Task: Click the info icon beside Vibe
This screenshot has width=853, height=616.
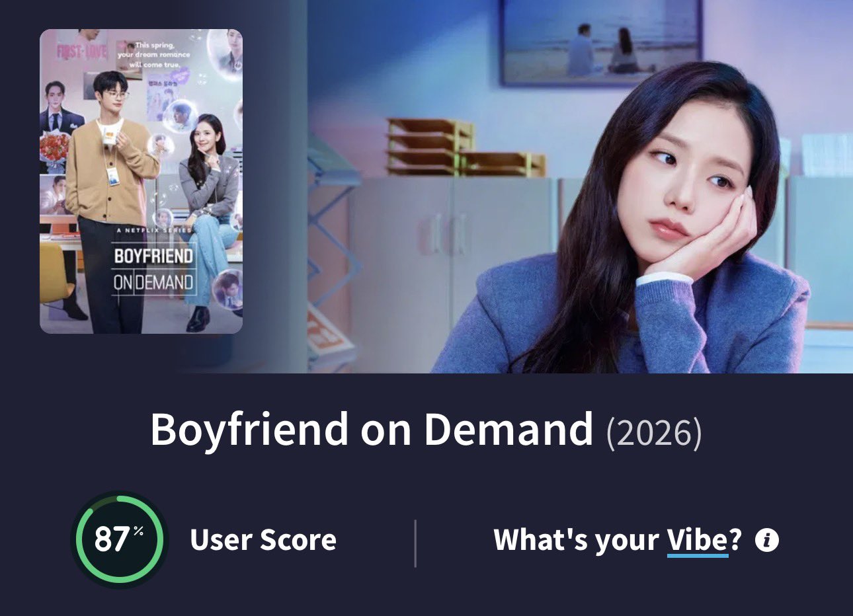Action: 767,540
